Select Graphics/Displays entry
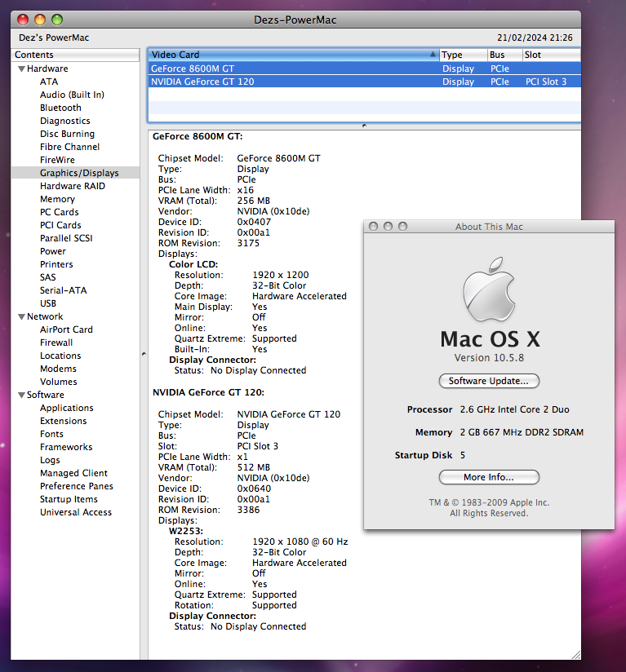Viewport: 626px width, 672px height. 79,173
